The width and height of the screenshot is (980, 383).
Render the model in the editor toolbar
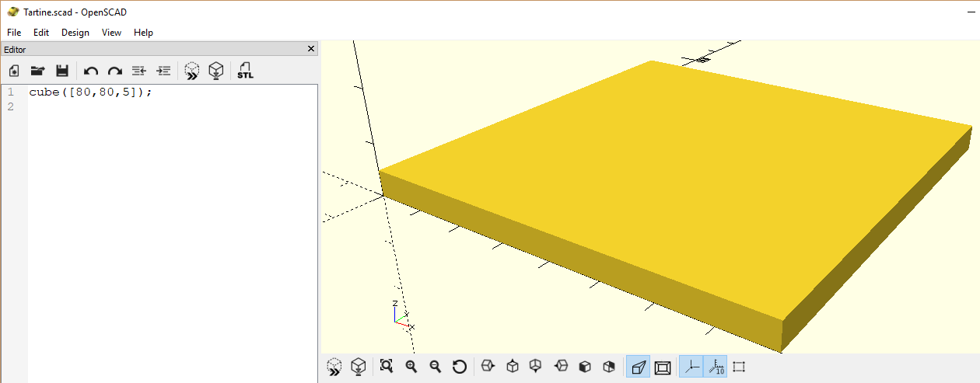(x=216, y=71)
